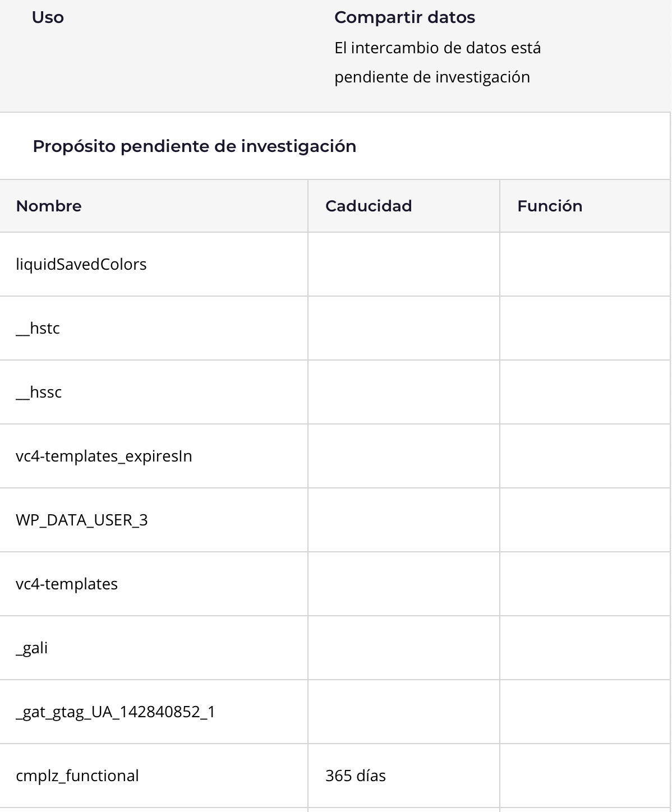Image resolution: width=672 pixels, height=812 pixels.
Task: Select the vc4-templates_expiresIn cookie name
Action: click(104, 456)
